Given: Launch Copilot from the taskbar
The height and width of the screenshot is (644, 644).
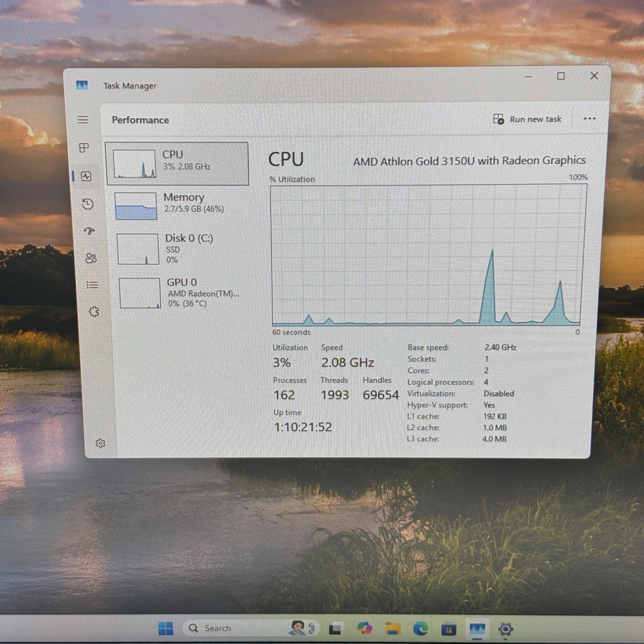Looking at the screenshot, I should click(365, 629).
